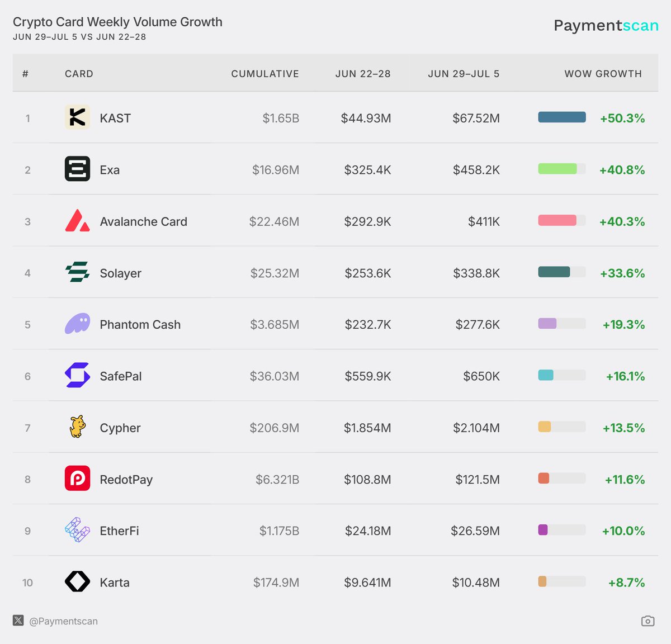This screenshot has height=644, width=671.
Task: Sort by the CUMULATIVE column header
Action: [265, 74]
